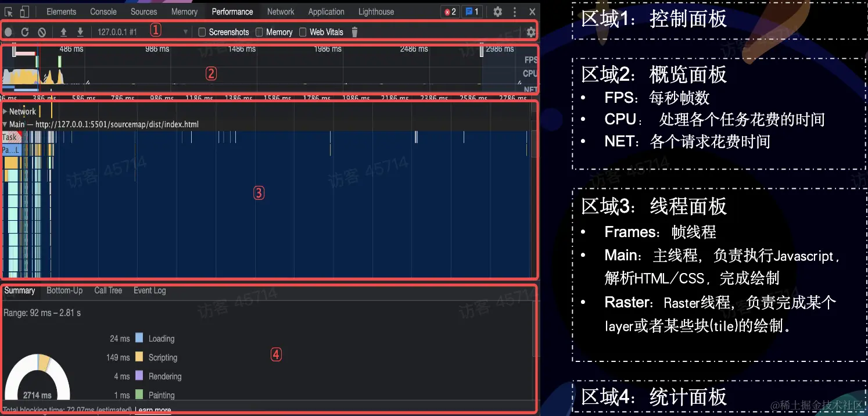
Task: Click the Learn more link
Action: pyautogui.click(x=153, y=410)
